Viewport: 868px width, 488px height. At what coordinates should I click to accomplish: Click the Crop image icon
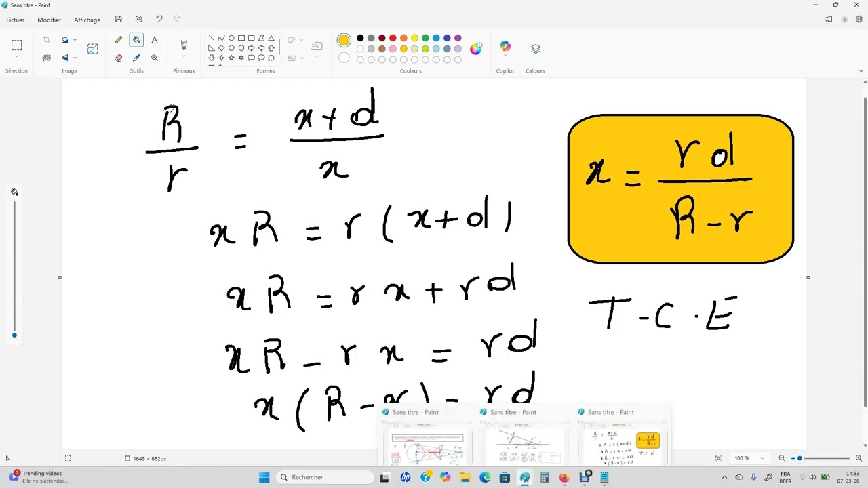47,41
